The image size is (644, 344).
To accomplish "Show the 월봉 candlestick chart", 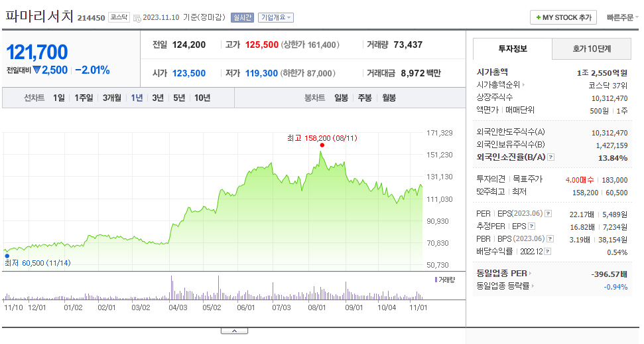I will pyautogui.click(x=389, y=98).
